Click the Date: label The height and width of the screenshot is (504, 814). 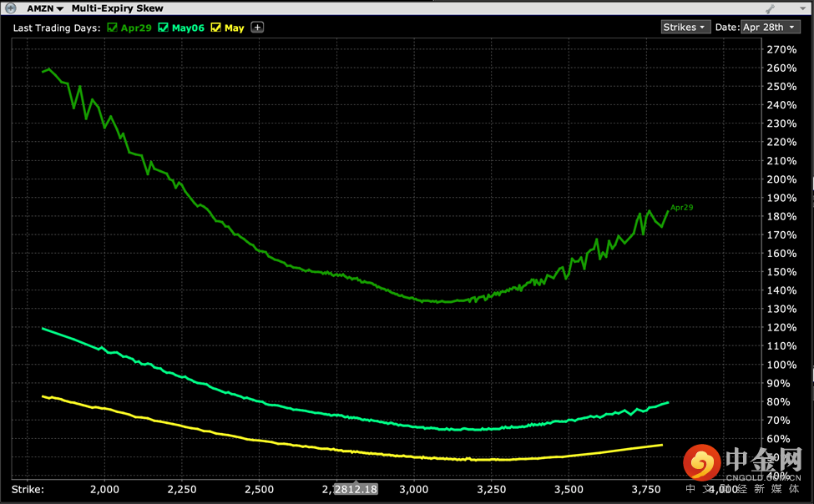coord(727,27)
